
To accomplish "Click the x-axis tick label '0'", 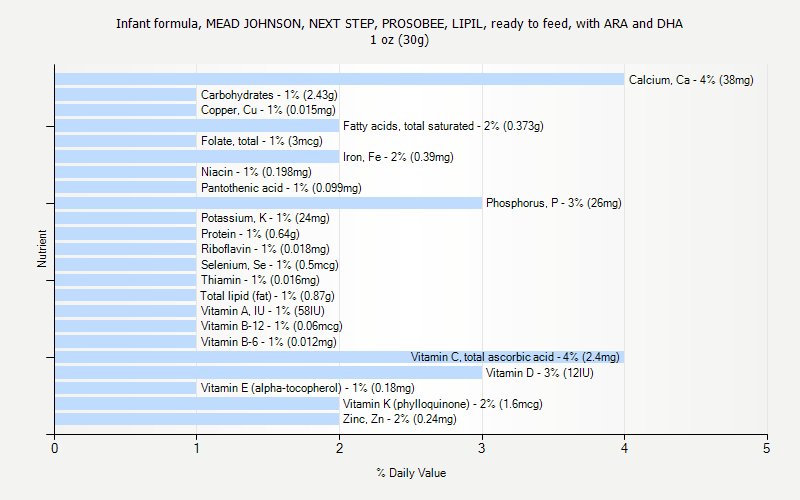I will click(55, 448).
